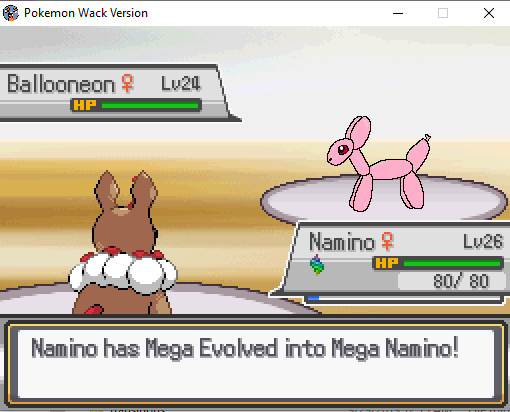
Task: Click Balloonen's green HP bar
Action: click(150, 105)
